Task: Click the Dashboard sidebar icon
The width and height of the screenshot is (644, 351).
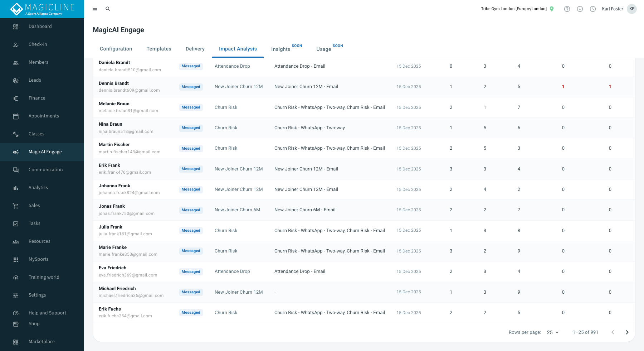Action: pos(16,27)
